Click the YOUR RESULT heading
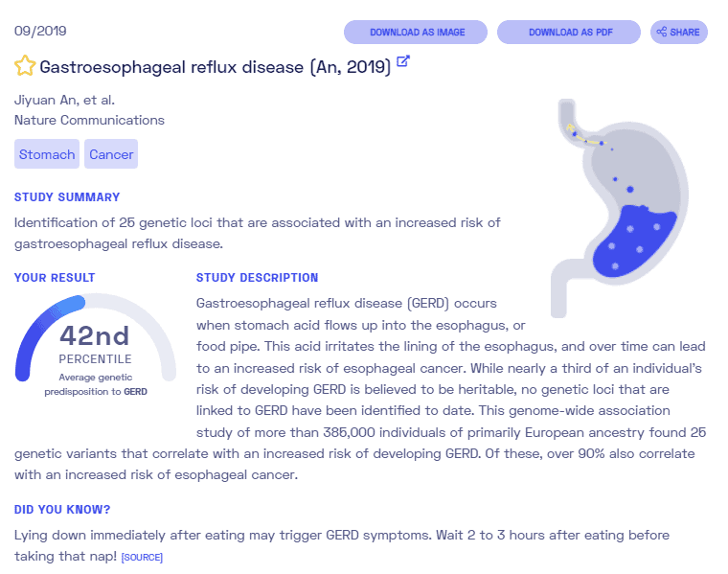This screenshot has height=574, width=728. click(55, 278)
